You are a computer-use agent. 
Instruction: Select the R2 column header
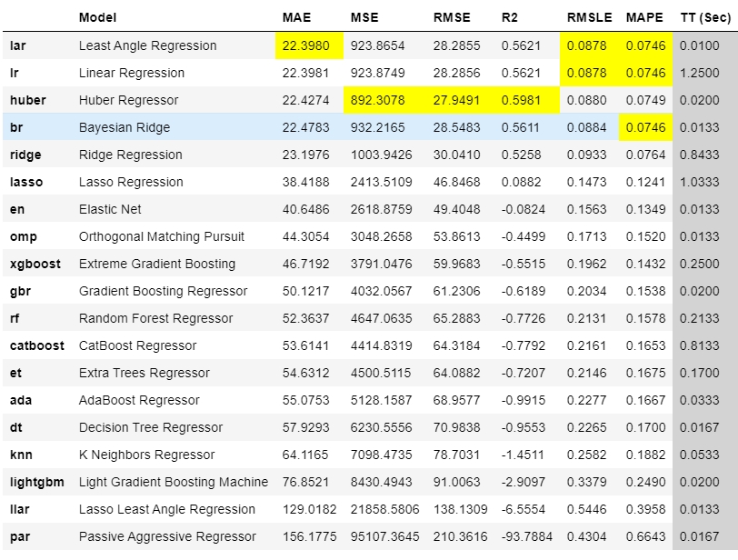(511, 17)
